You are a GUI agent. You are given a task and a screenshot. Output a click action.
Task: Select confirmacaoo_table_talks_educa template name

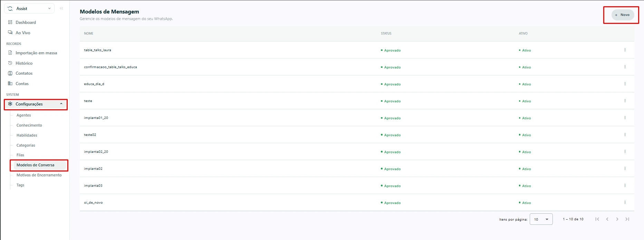pos(110,67)
